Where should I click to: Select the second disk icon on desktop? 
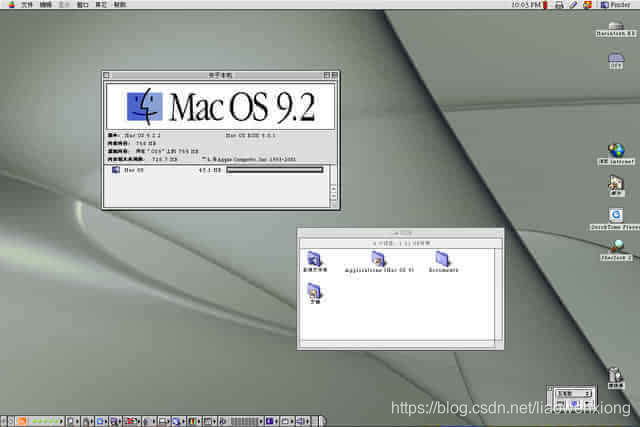pyautogui.click(x=616, y=61)
